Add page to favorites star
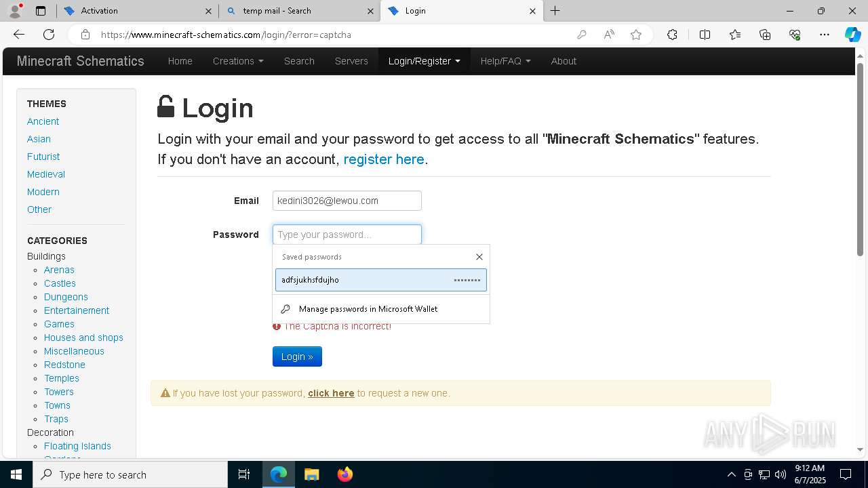Viewport: 868px width, 488px height. pos(636,35)
